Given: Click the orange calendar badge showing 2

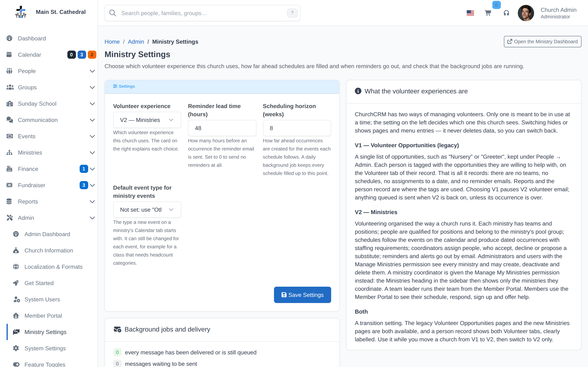Looking at the screenshot, I should tap(92, 55).
